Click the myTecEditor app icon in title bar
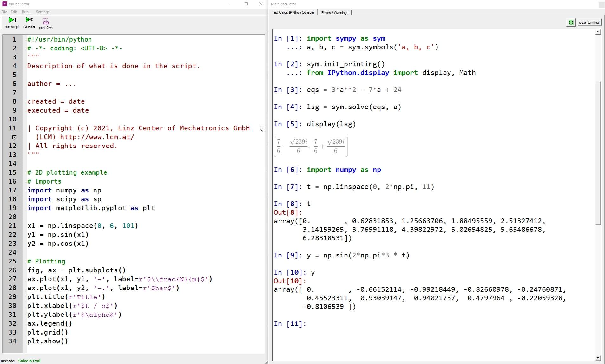Screen dimensions: 605x364 pyautogui.click(x=4, y=4)
